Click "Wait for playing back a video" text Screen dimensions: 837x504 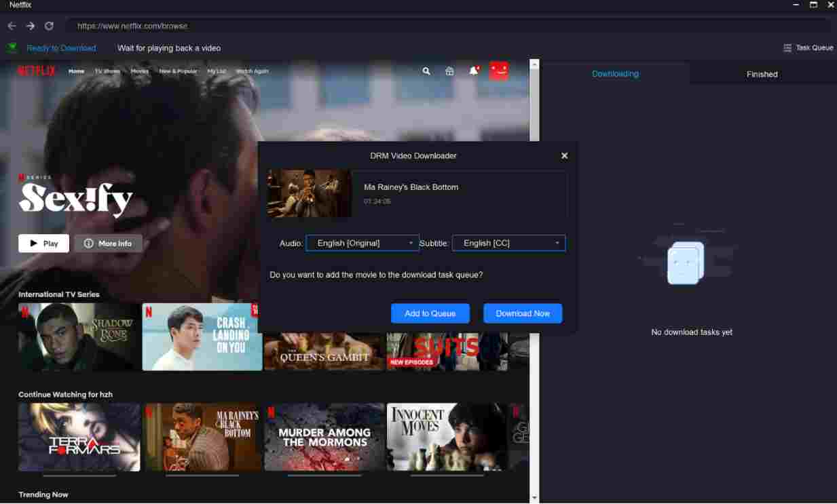coord(169,48)
